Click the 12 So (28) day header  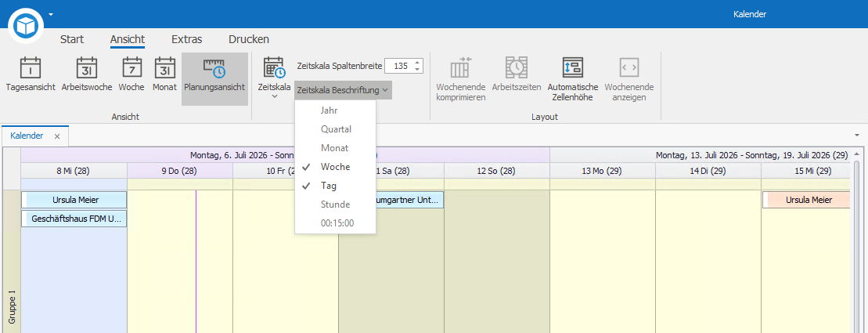tap(496, 172)
